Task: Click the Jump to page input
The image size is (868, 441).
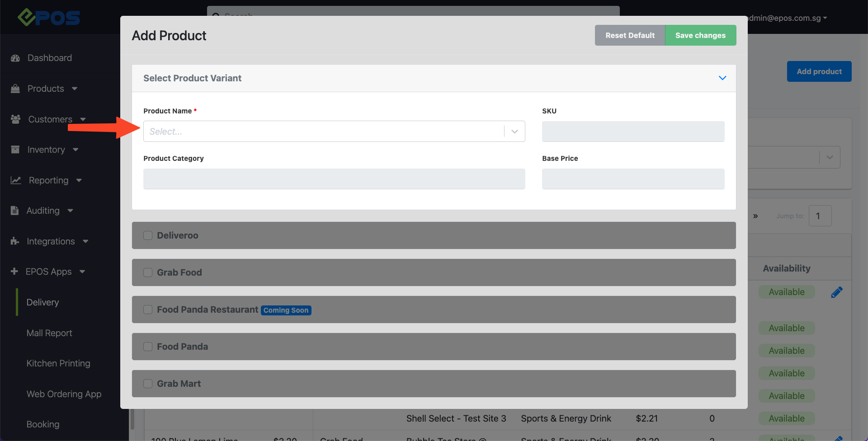Action: [820, 216]
